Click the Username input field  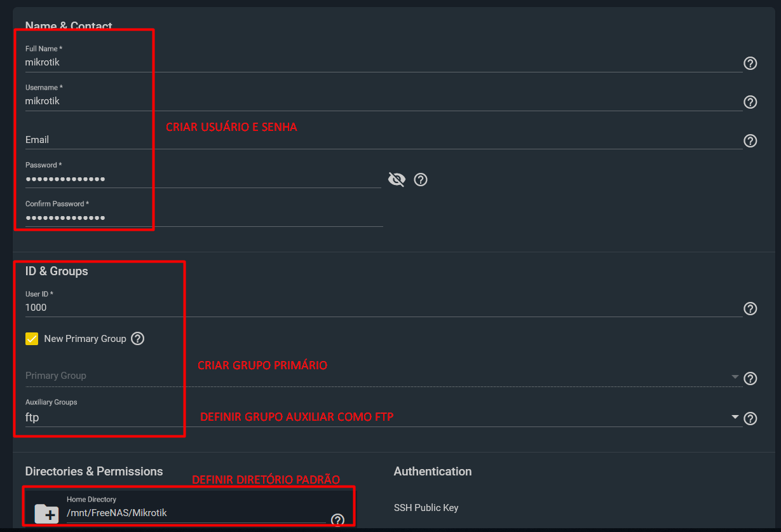click(x=384, y=101)
